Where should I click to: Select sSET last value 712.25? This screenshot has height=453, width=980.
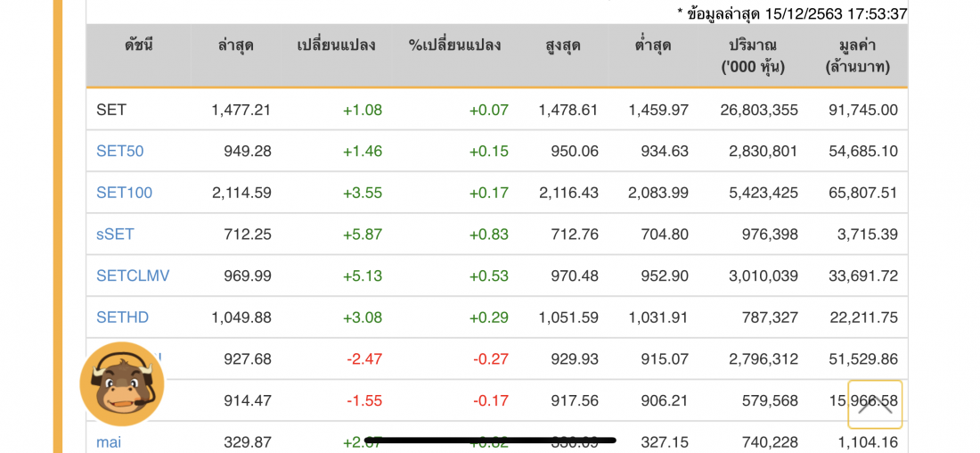point(249,234)
